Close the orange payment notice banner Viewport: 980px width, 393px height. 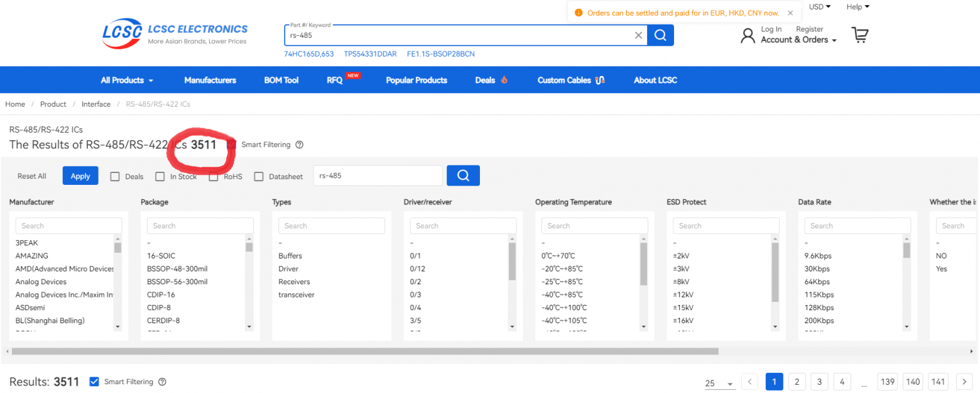tap(790, 13)
